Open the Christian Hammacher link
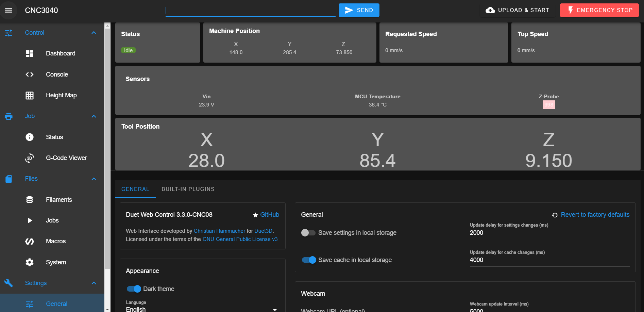 [219, 231]
